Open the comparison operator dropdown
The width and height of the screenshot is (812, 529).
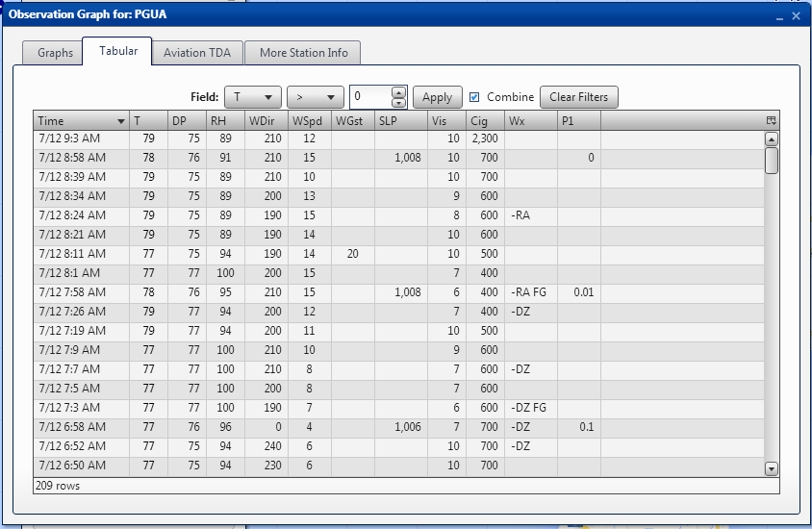click(316, 97)
